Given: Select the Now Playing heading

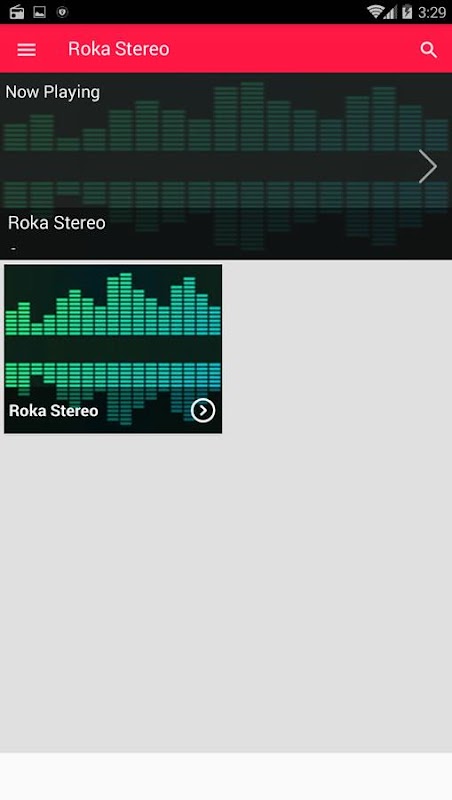Looking at the screenshot, I should [x=53, y=92].
